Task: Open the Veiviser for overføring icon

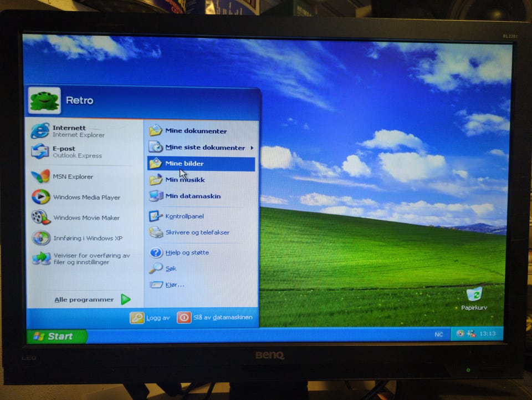Action: (x=42, y=259)
